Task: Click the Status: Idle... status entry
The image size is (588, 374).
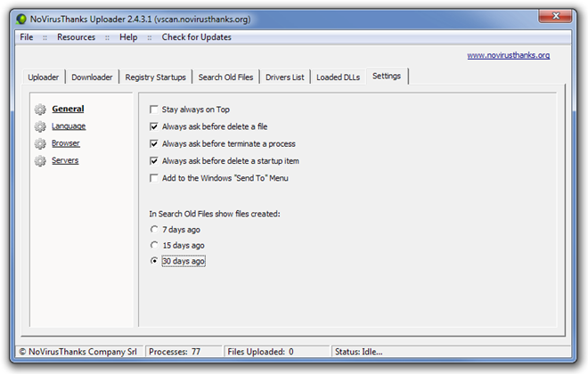Action: 450,352
